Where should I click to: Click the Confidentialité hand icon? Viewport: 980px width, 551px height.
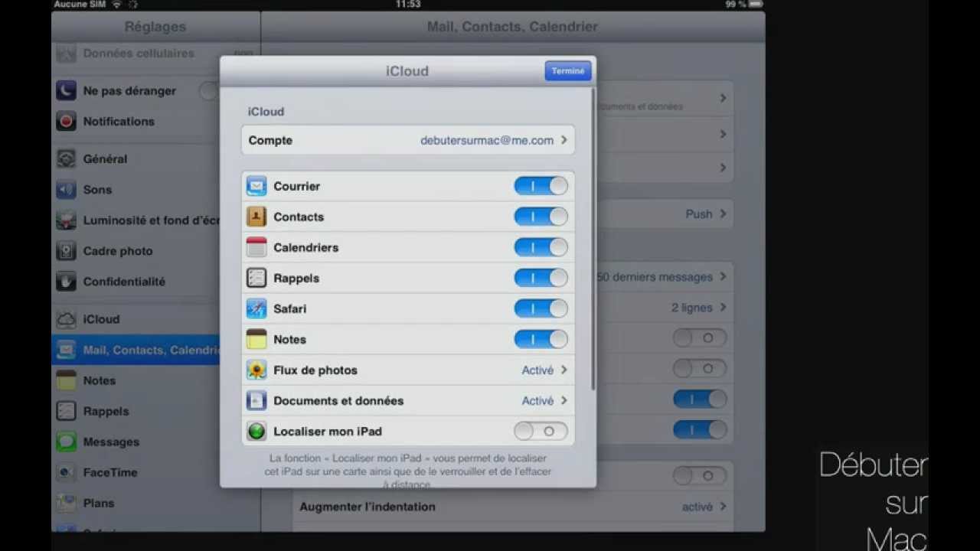(x=67, y=281)
